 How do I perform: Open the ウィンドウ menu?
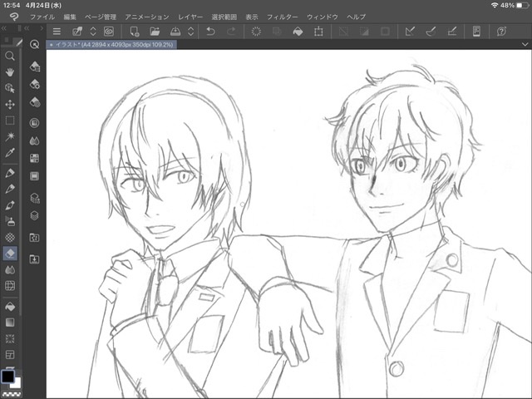[323, 17]
